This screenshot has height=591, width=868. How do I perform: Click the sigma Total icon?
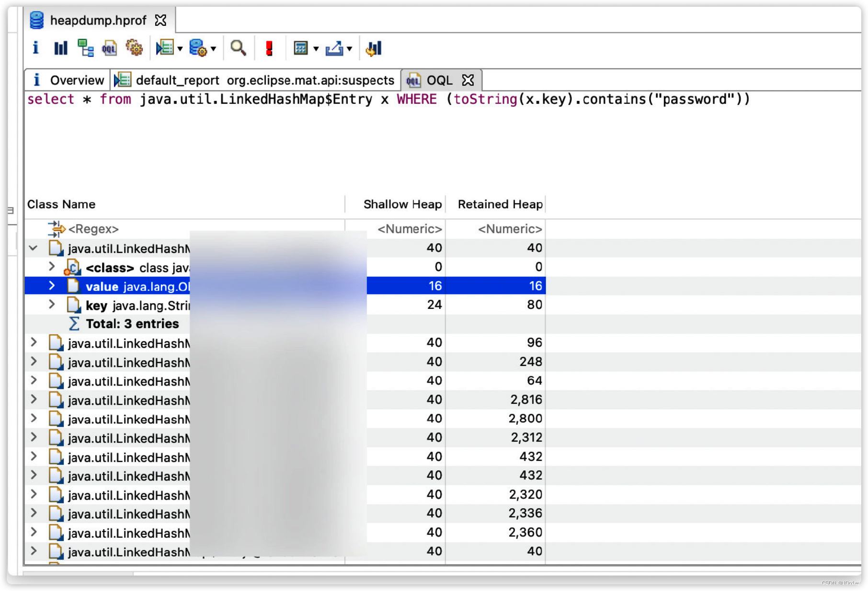pyautogui.click(x=74, y=324)
